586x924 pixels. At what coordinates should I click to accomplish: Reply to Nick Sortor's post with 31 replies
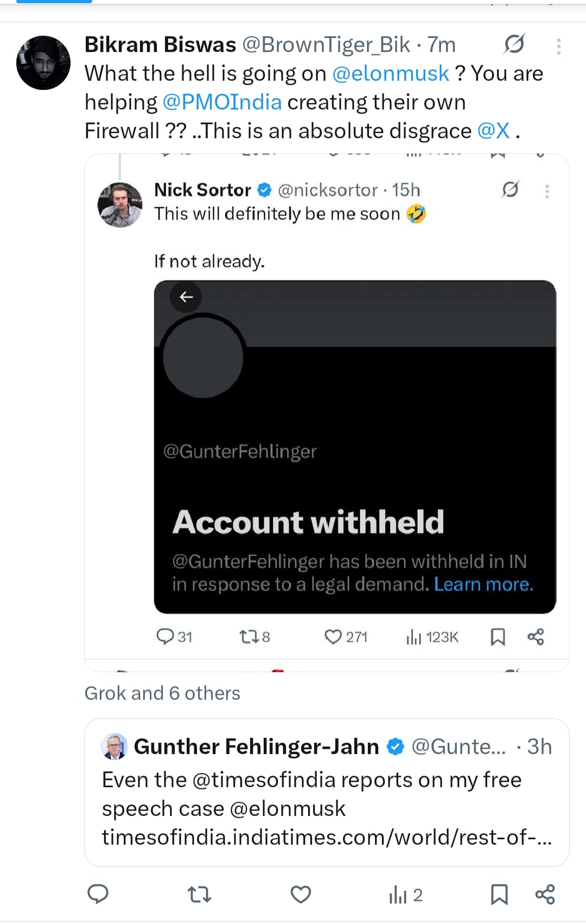pos(165,636)
